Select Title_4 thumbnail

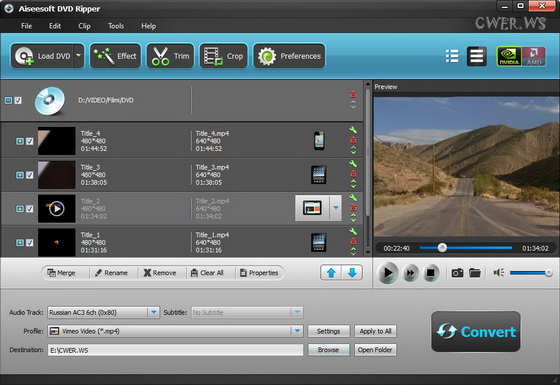tap(56, 141)
